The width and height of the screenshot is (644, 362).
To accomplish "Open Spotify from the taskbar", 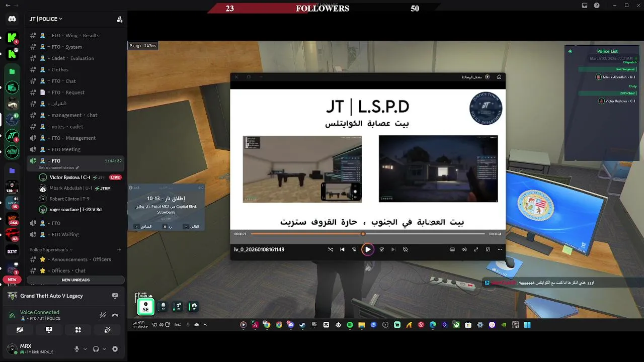I will click(x=350, y=325).
